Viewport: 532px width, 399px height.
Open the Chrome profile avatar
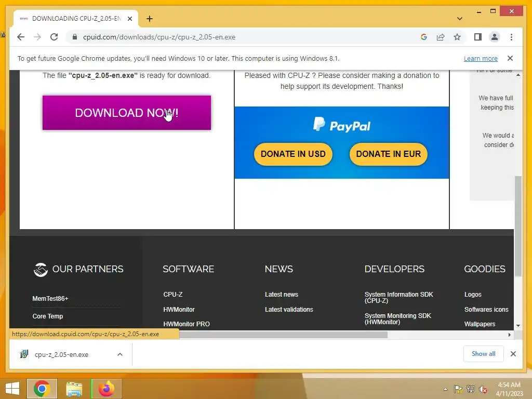pyautogui.click(x=495, y=37)
